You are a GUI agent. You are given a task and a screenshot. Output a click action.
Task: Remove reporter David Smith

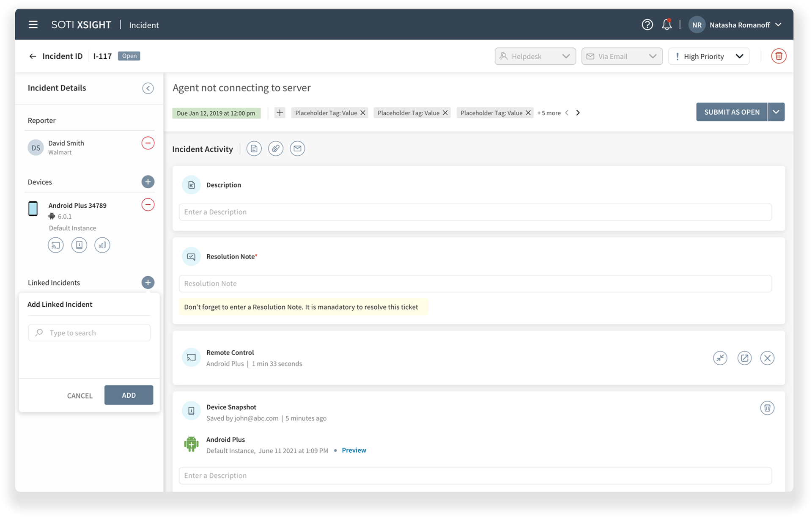pyautogui.click(x=148, y=143)
